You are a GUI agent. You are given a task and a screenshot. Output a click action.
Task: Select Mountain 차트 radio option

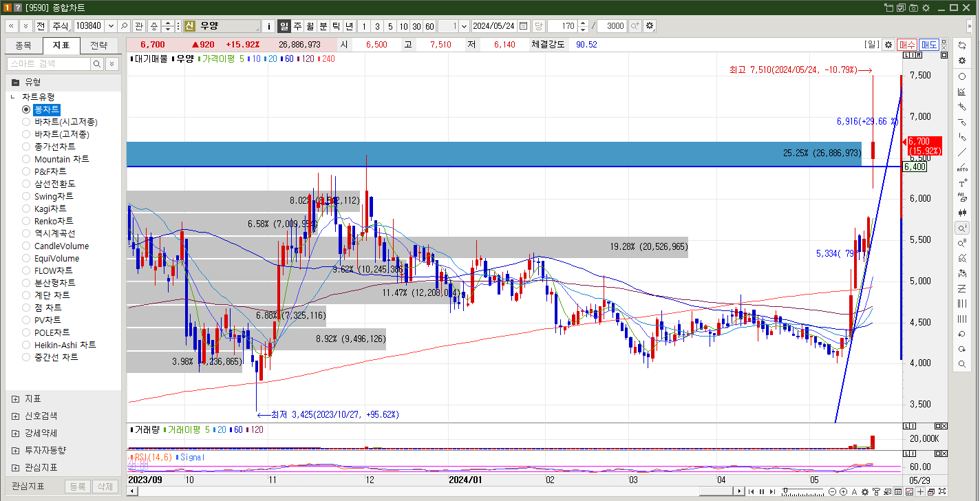point(26,159)
